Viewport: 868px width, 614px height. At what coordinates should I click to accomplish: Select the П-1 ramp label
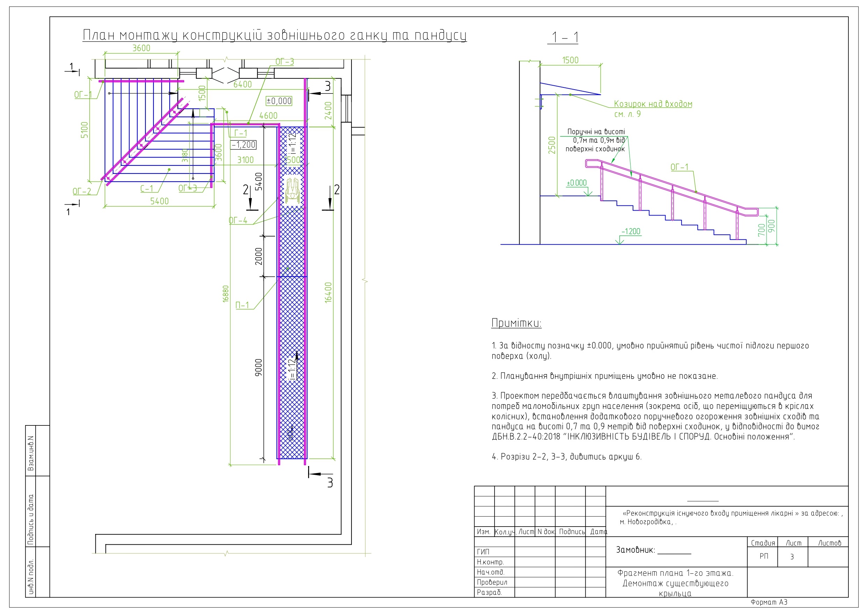point(242,305)
